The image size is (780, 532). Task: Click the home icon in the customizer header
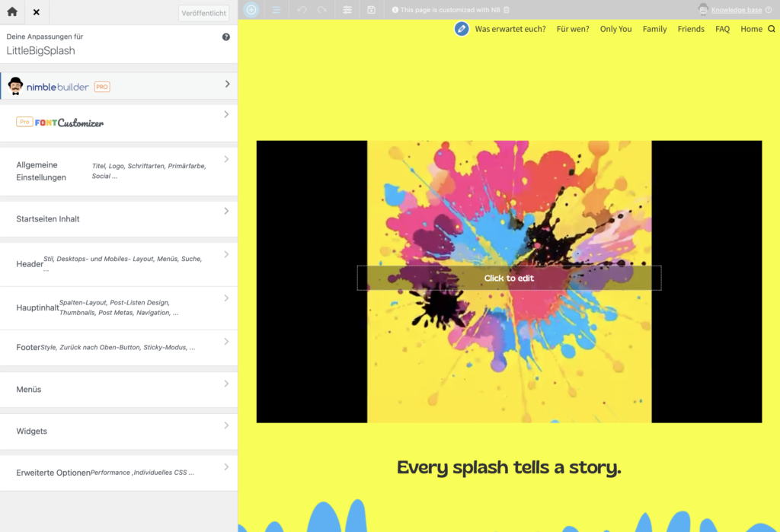click(12, 12)
